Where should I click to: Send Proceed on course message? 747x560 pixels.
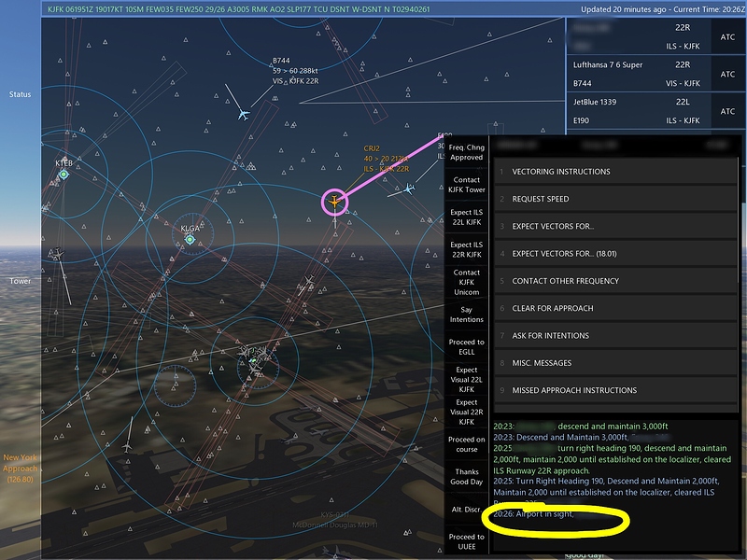pos(466,444)
